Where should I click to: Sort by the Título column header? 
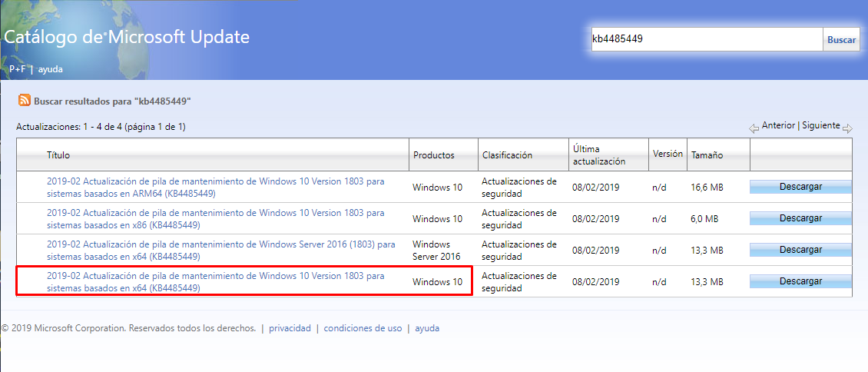(x=58, y=155)
